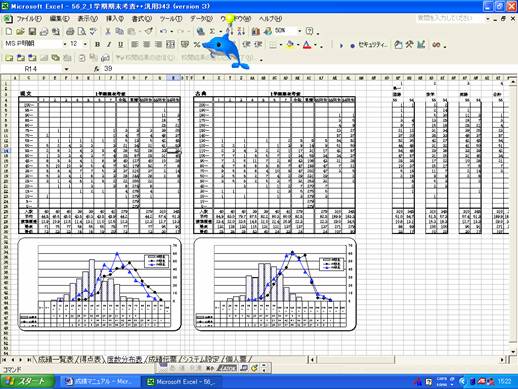This screenshot has height=389, width=518.
Task: Toggle Underline formatting
Action: 121,44
